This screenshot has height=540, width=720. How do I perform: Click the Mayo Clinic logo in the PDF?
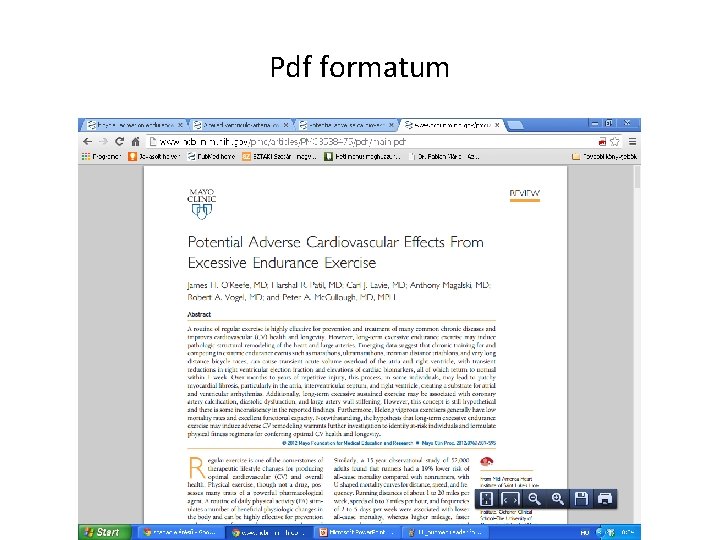click(202, 204)
